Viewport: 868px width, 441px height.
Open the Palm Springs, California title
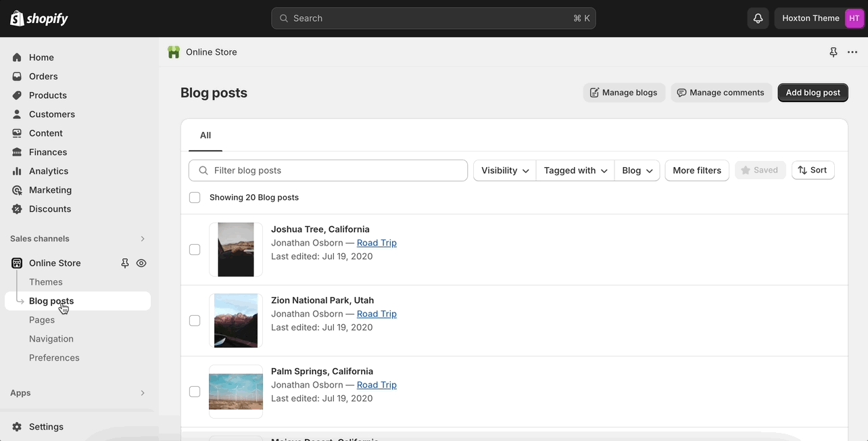point(322,371)
